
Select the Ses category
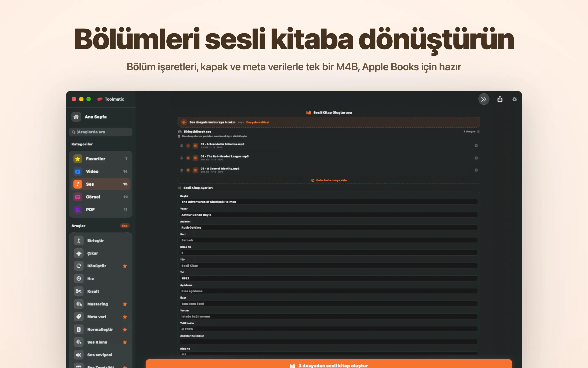(x=101, y=184)
